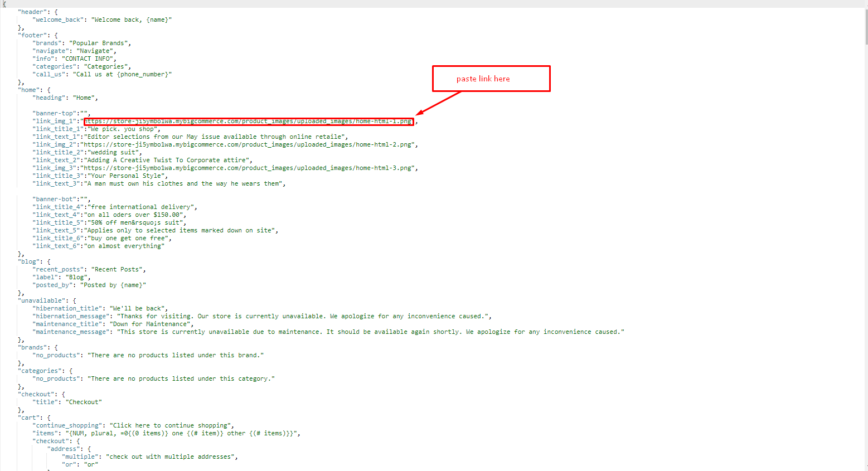Click the "buy one get one free" line
868x471 pixels.
click(102, 238)
